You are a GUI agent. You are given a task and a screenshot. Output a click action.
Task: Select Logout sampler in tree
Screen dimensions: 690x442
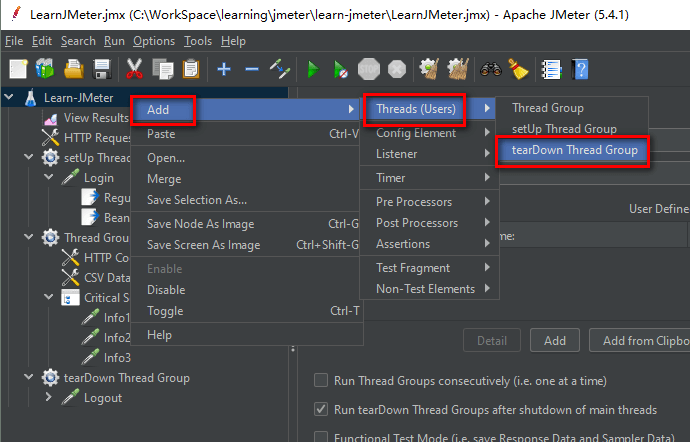coord(103,398)
